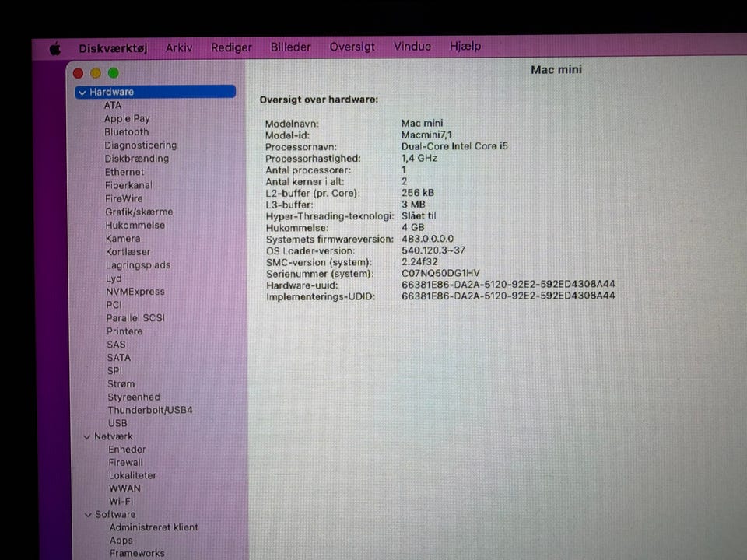Select FireWire in the sidebar
Viewport: 747px width, 560px height.
click(124, 198)
